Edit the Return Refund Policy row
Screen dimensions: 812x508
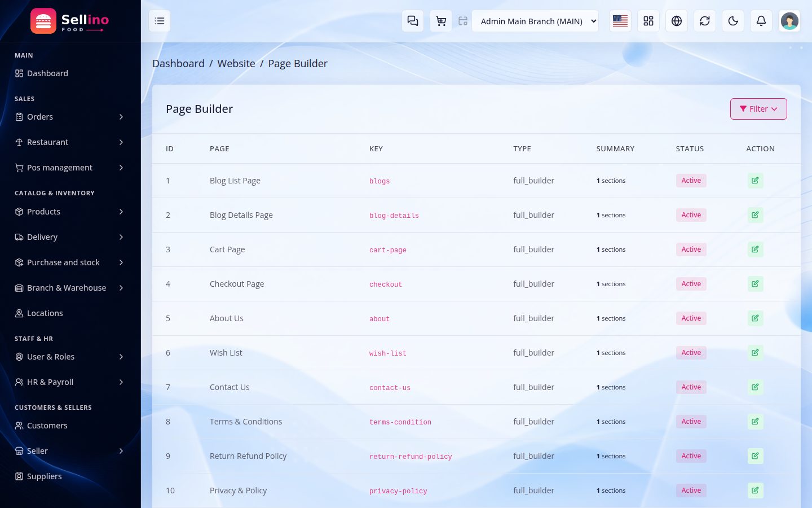[x=755, y=456]
